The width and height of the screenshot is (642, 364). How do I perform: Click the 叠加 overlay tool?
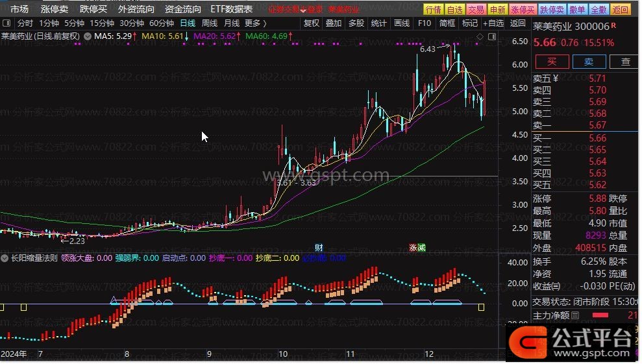click(x=334, y=23)
